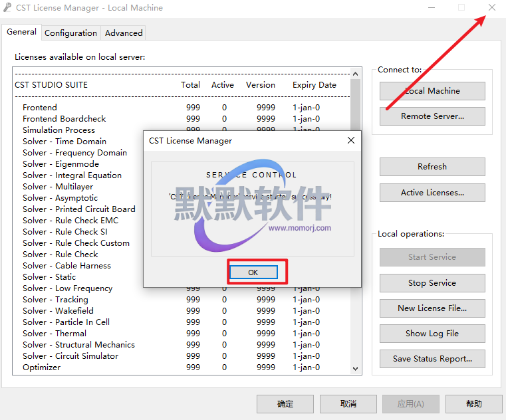The height and width of the screenshot is (420, 506).
Task: Click the CST License Manager wrench icon
Action: (x=7, y=8)
